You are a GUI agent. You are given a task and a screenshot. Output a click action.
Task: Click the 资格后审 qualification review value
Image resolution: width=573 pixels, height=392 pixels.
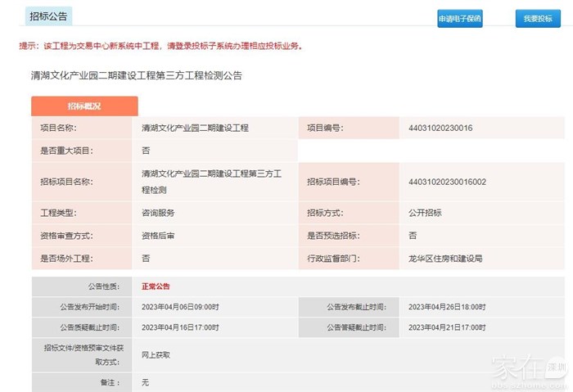(158, 236)
